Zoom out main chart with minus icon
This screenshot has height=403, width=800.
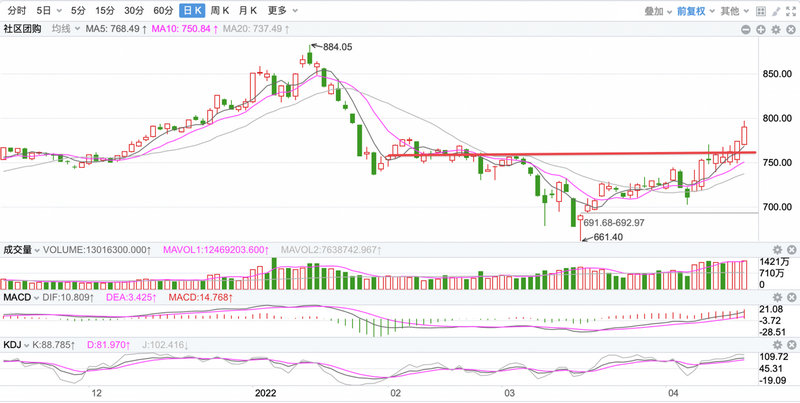tap(747, 30)
